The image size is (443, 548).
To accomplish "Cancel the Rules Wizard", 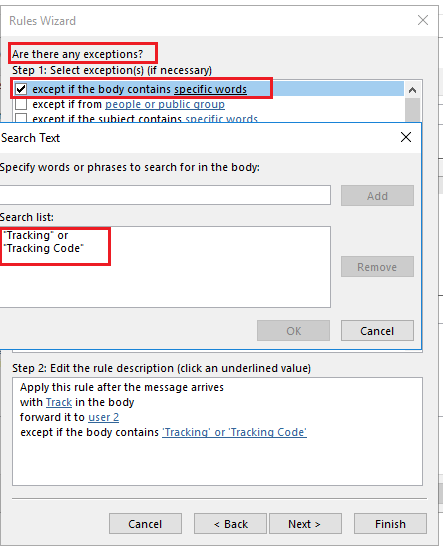I will coord(145,524).
